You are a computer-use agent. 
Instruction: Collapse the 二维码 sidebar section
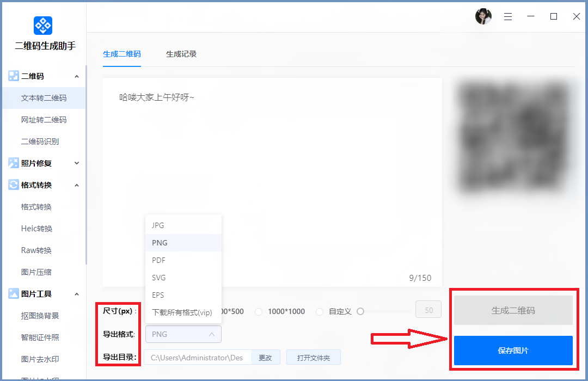click(77, 76)
